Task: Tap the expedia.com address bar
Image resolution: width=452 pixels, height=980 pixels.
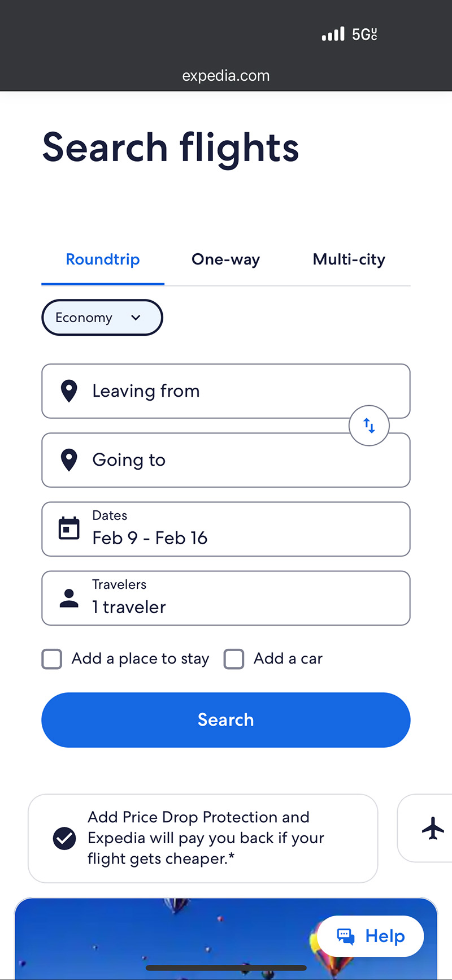Action: click(226, 76)
